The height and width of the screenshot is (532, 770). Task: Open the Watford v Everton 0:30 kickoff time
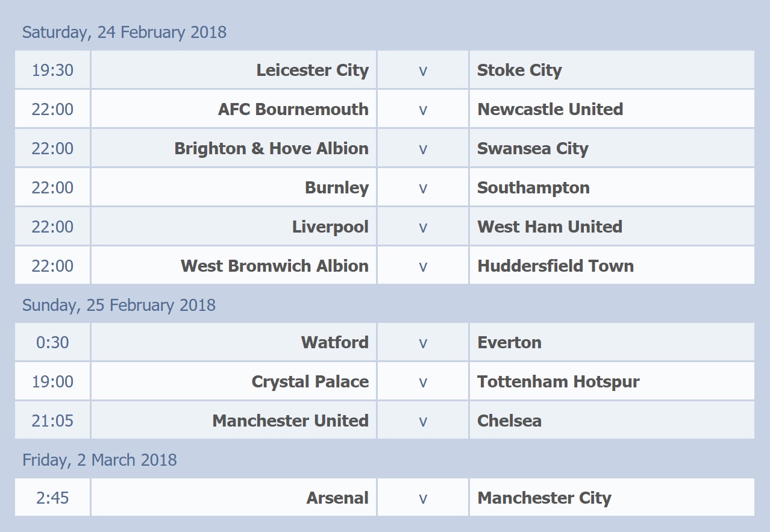coord(52,342)
